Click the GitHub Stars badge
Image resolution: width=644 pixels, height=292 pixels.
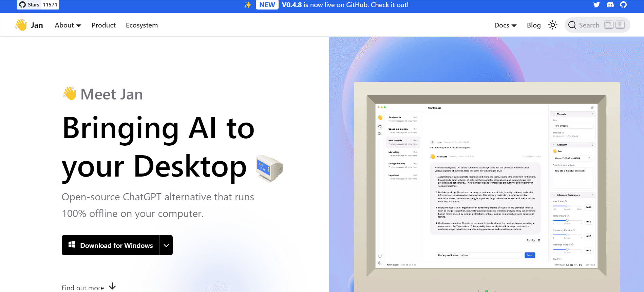tap(38, 5)
